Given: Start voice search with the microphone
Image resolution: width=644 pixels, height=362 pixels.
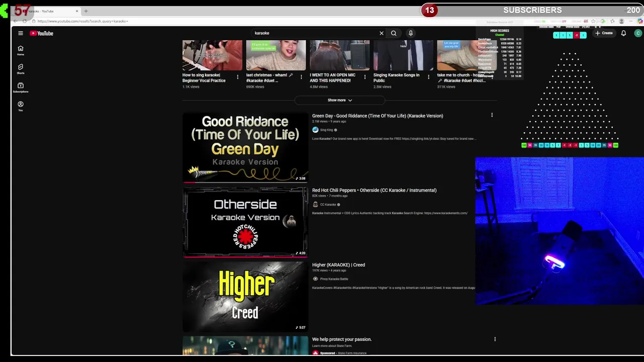Looking at the screenshot, I should pos(411,33).
